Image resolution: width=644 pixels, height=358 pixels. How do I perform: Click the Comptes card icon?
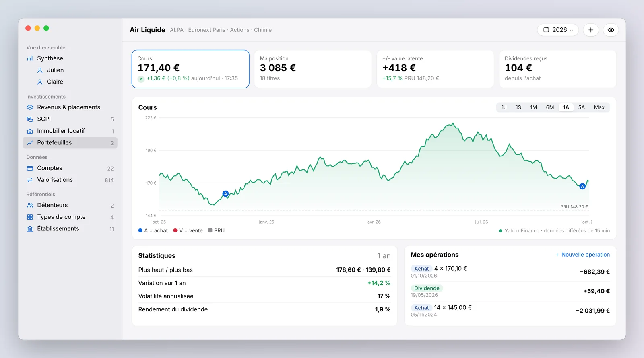(x=30, y=168)
